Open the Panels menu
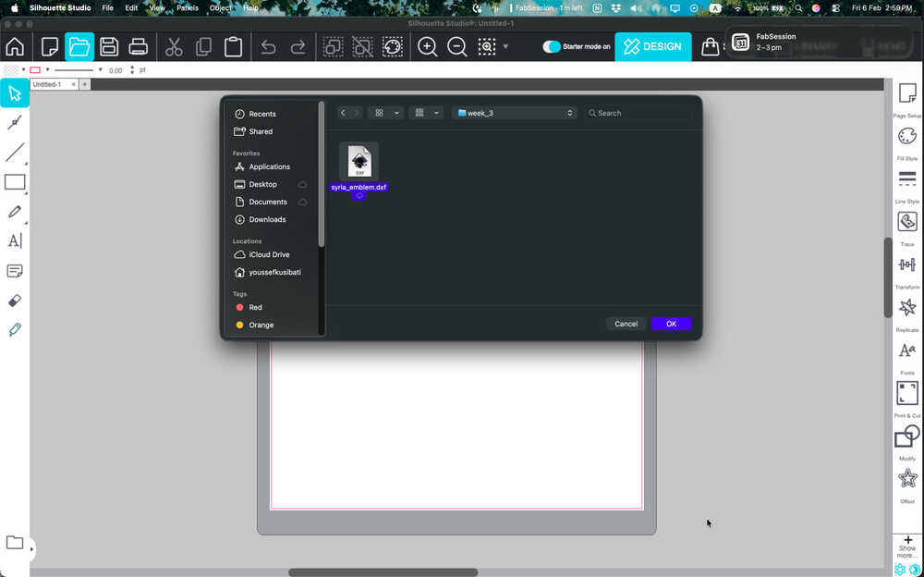924x577 pixels. 188,8
